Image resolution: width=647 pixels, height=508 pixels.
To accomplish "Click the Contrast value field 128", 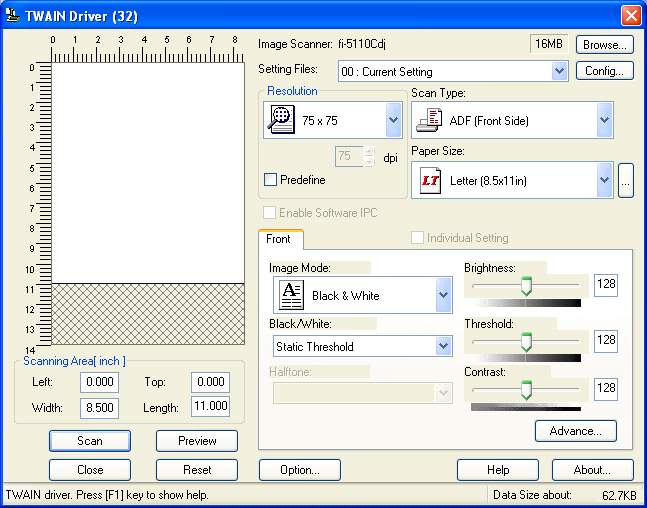I will 606,388.
